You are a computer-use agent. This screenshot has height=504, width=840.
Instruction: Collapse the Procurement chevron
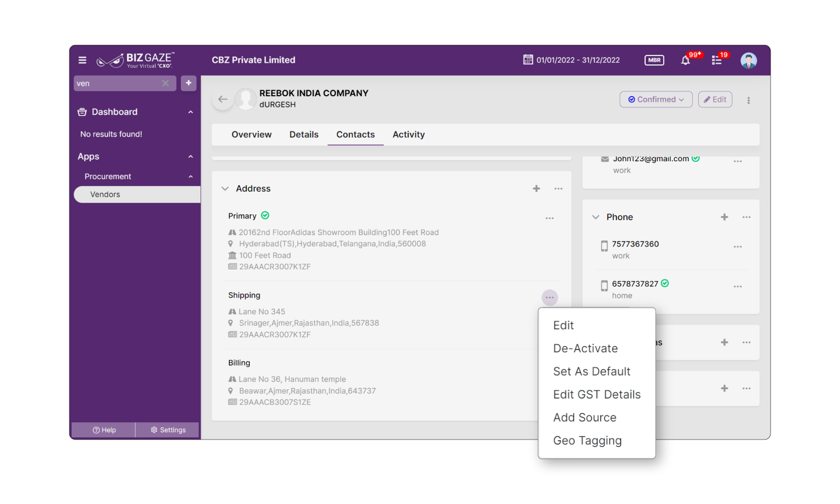[x=190, y=176]
